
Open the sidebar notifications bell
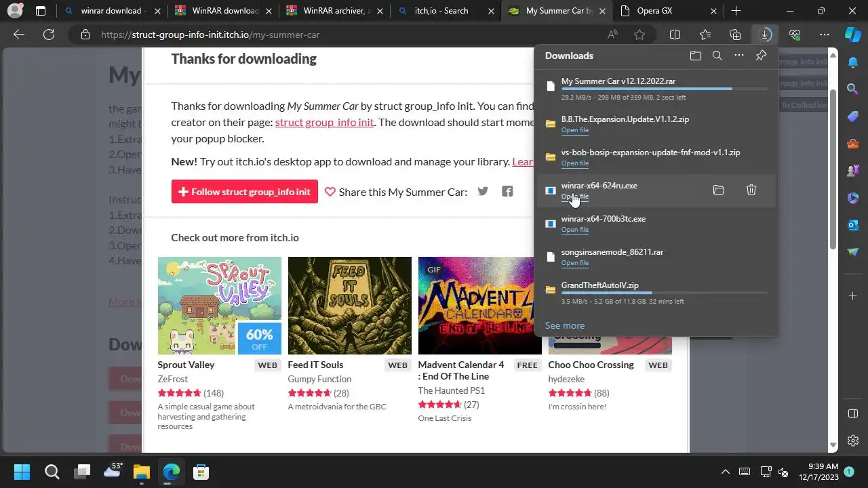tap(853, 62)
